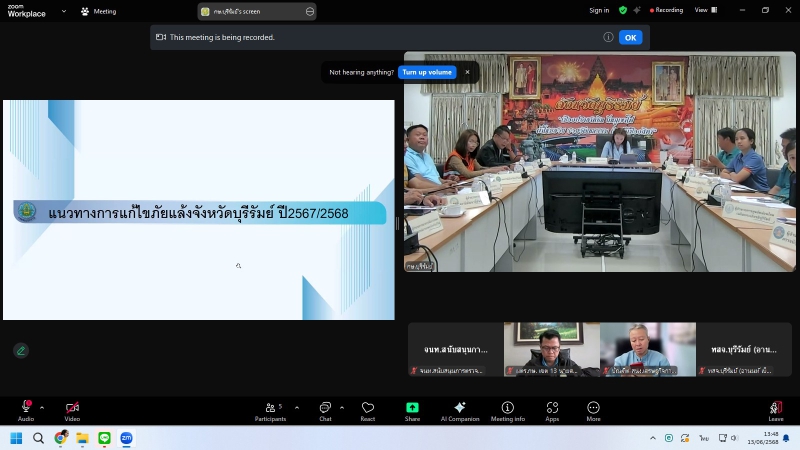Open More options menu
The height and width of the screenshot is (450, 800).
(x=593, y=411)
